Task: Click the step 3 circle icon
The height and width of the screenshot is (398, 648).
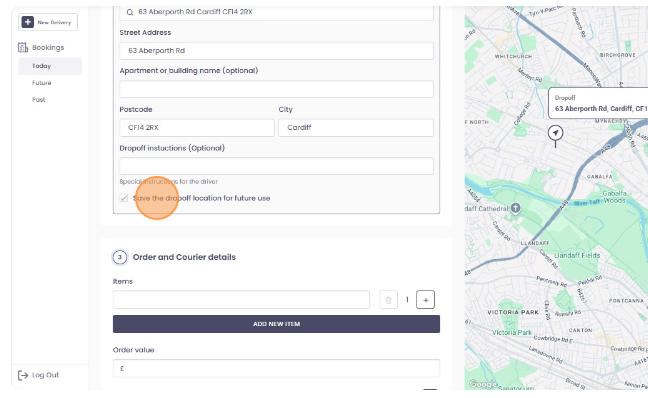Action: click(x=120, y=257)
